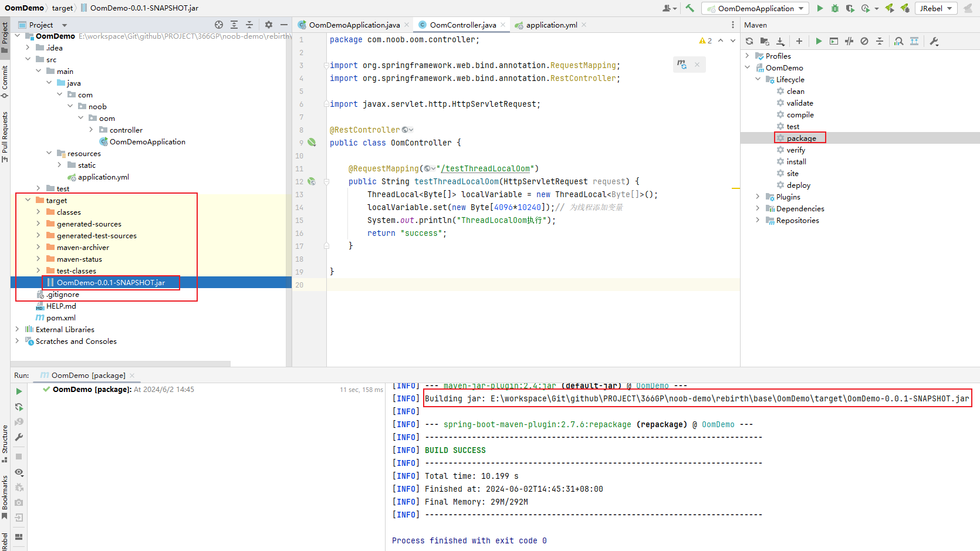The height and width of the screenshot is (551, 980).
Task: Expand the controller package
Action: coord(91,130)
